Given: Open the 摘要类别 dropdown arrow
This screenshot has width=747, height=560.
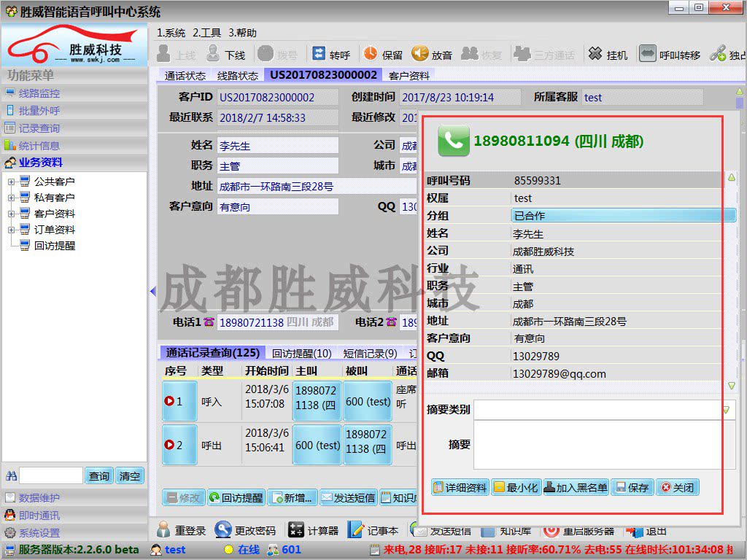Looking at the screenshot, I should point(727,410).
